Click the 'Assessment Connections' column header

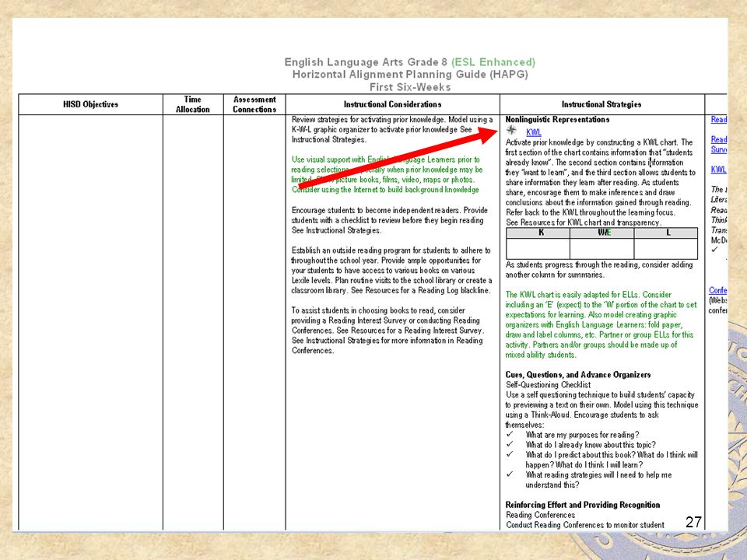click(254, 104)
